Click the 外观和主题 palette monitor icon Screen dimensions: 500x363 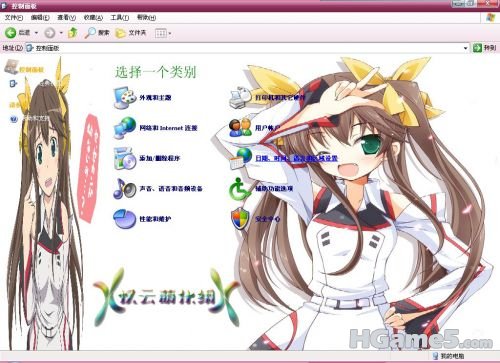click(x=124, y=97)
